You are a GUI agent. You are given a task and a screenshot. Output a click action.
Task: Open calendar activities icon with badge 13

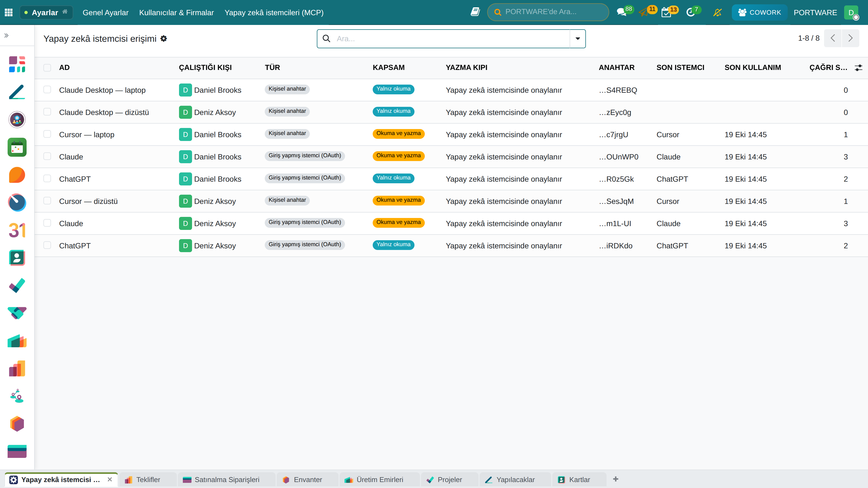coord(666,12)
